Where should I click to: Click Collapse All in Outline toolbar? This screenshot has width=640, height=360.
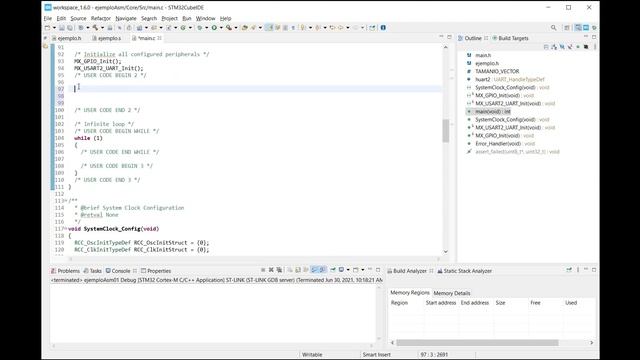546,47
